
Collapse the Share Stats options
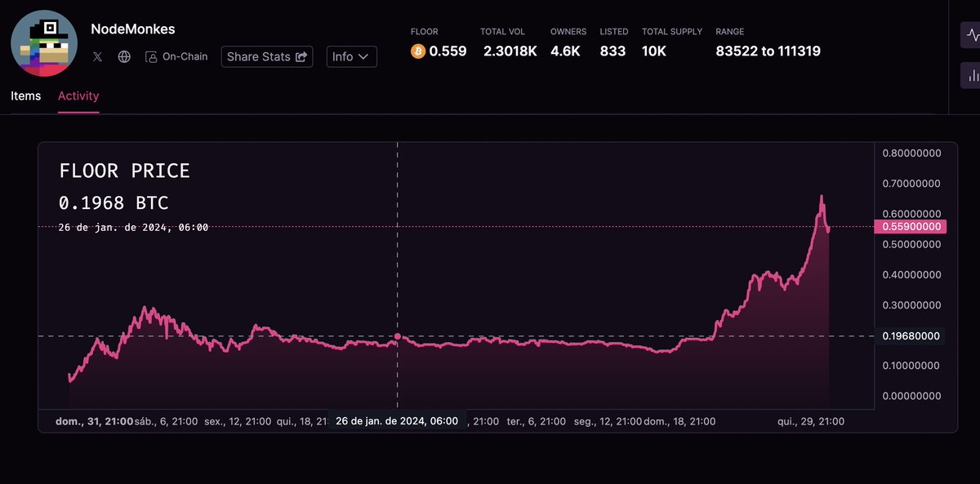point(266,56)
